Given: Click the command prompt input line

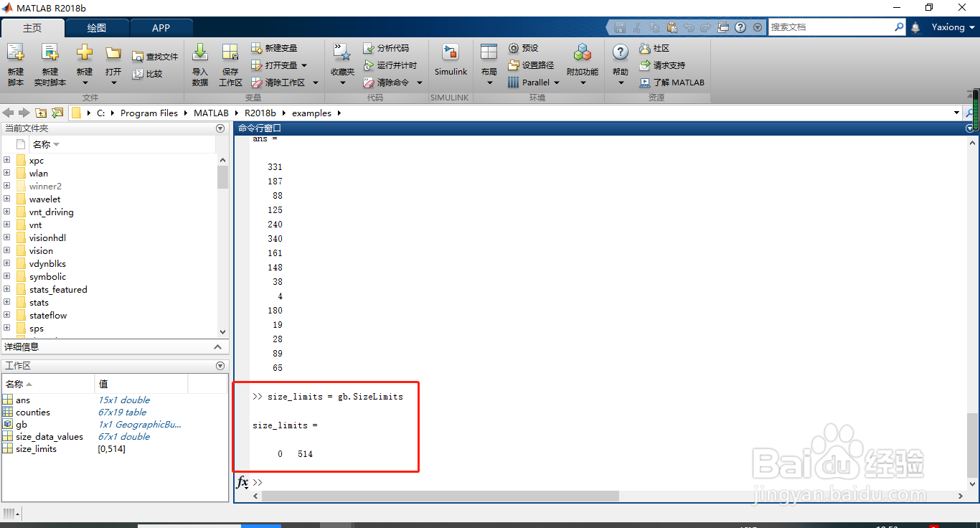Looking at the screenshot, I should tap(610, 482).
